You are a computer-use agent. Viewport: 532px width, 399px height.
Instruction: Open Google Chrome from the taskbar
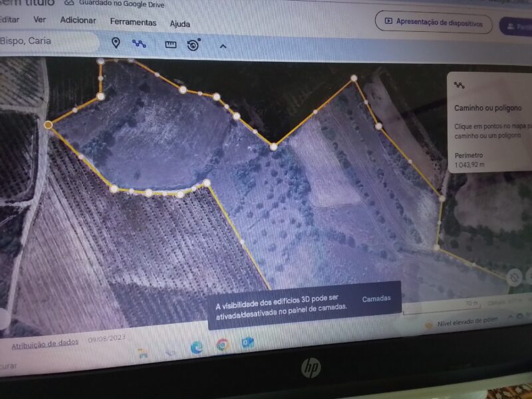pyautogui.click(x=223, y=345)
